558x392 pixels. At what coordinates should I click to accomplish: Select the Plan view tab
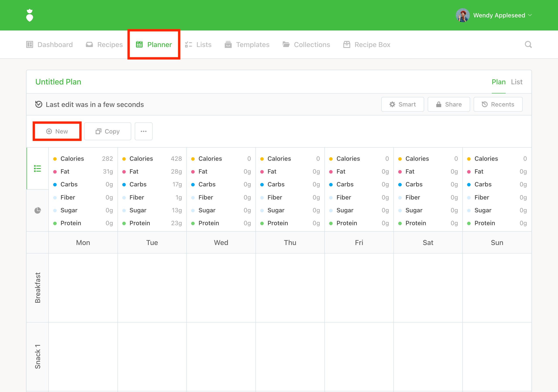(498, 82)
